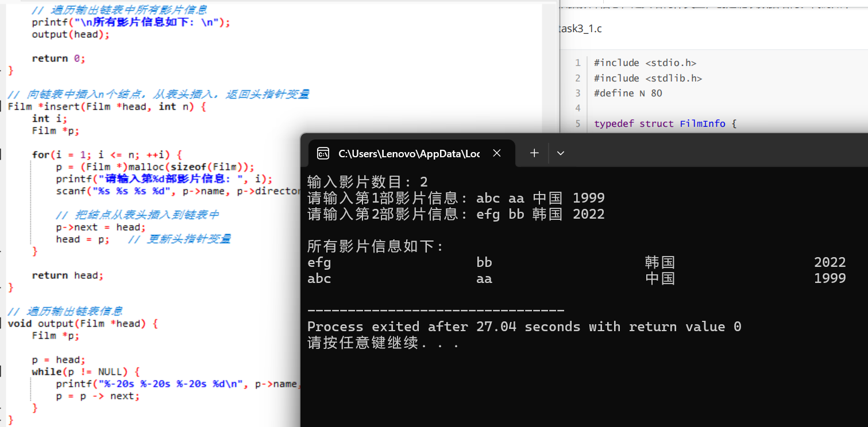Click the 'typedef struct FilmInfo {' line
Viewport: 868px width, 427px height.
tap(665, 123)
